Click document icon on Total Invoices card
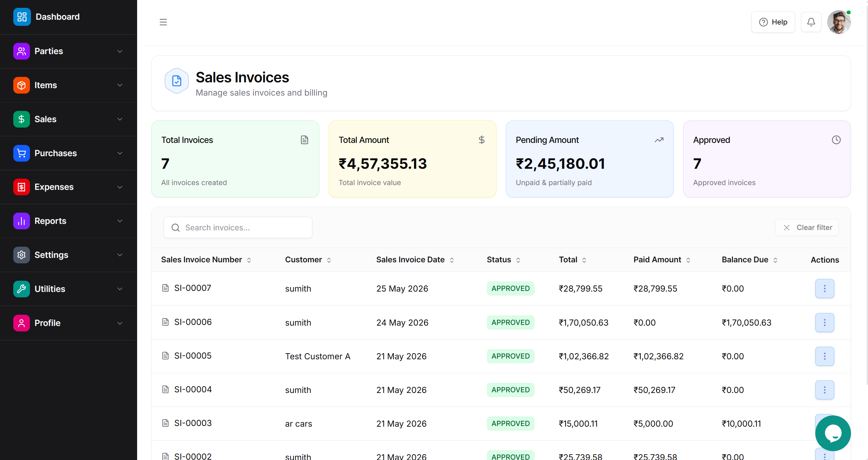This screenshot has width=868, height=460. pyautogui.click(x=305, y=140)
